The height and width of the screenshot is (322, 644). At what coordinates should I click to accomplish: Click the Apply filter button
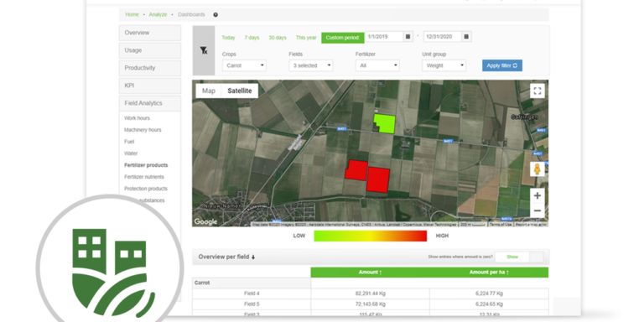pos(502,65)
